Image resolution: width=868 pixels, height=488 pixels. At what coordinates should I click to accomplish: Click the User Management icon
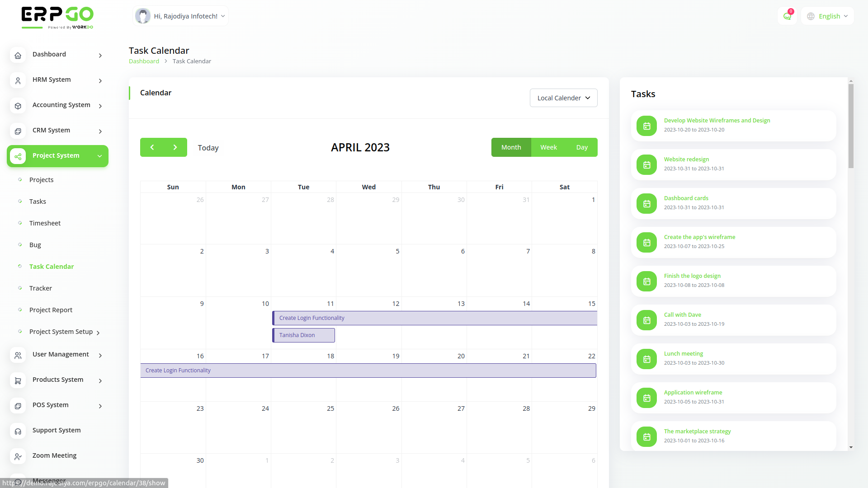(18, 355)
